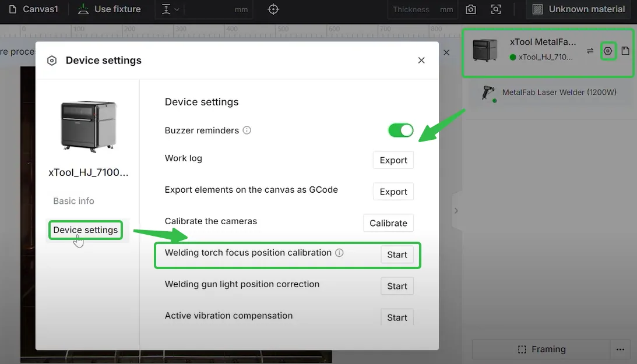Export the Work log
637x364 pixels.
(393, 160)
